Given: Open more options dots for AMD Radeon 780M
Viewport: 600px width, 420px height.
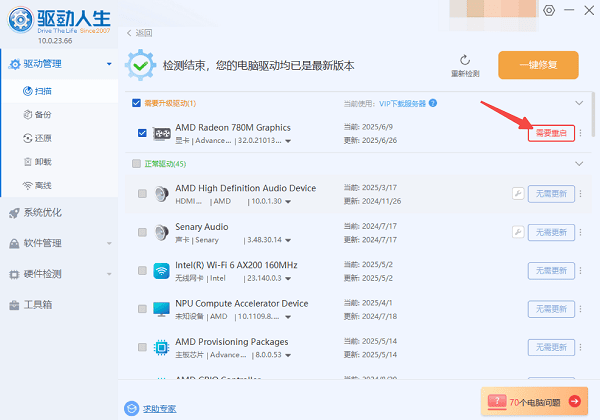Looking at the screenshot, I should click(x=580, y=133).
